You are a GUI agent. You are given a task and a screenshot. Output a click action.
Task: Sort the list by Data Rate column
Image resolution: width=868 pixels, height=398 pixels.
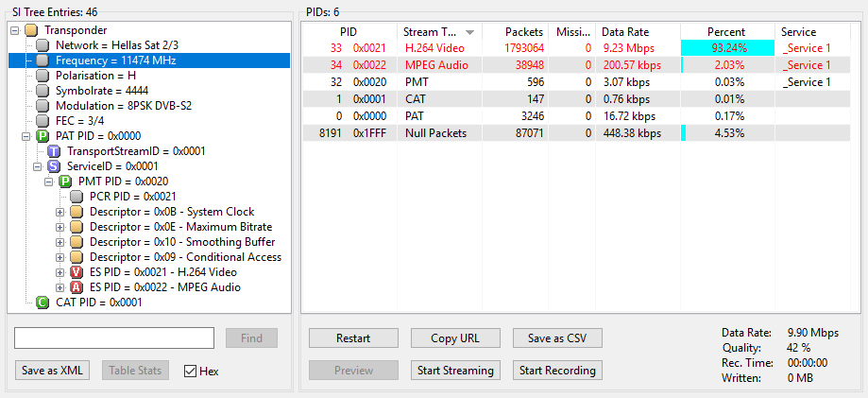coord(638,31)
